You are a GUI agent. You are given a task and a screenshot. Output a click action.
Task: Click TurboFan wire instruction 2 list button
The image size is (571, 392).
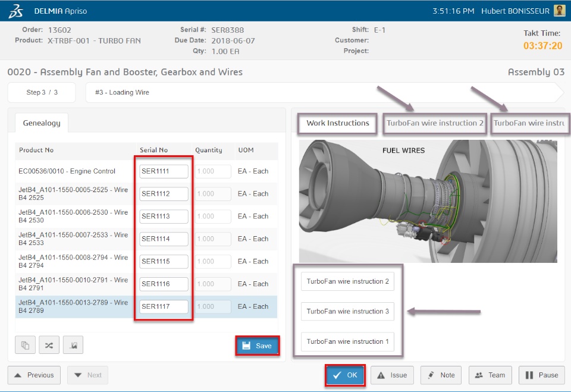coord(348,281)
